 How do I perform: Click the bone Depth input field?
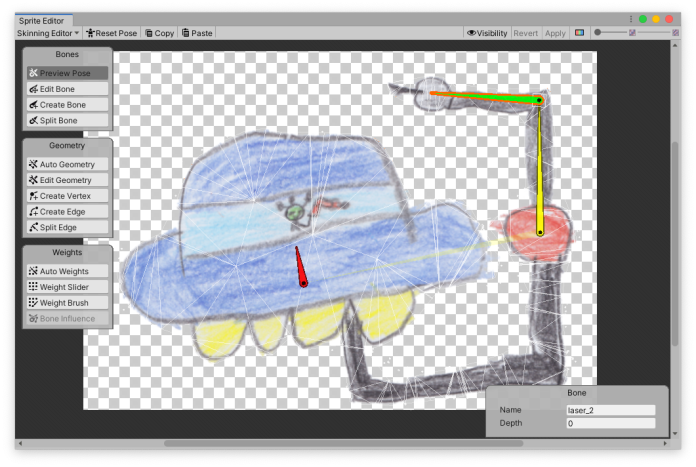610,424
